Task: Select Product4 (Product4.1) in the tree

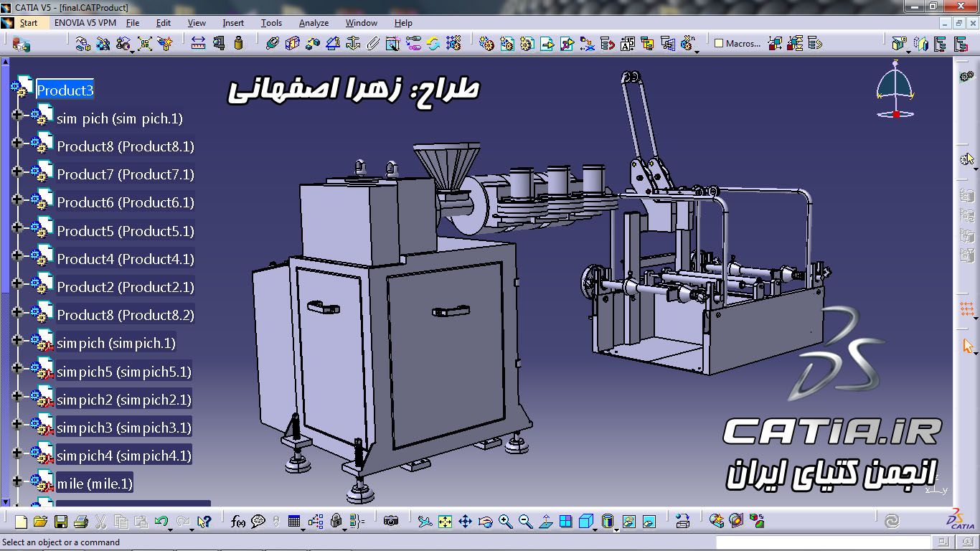Action: click(126, 259)
